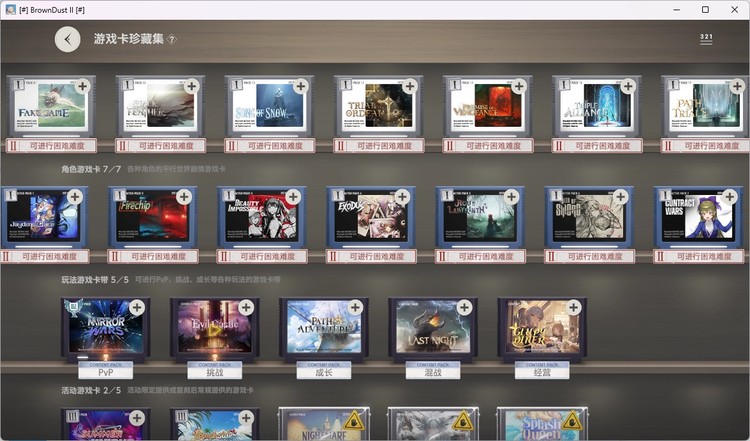Click the PvP label under Mirror Wars

[x=104, y=371]
